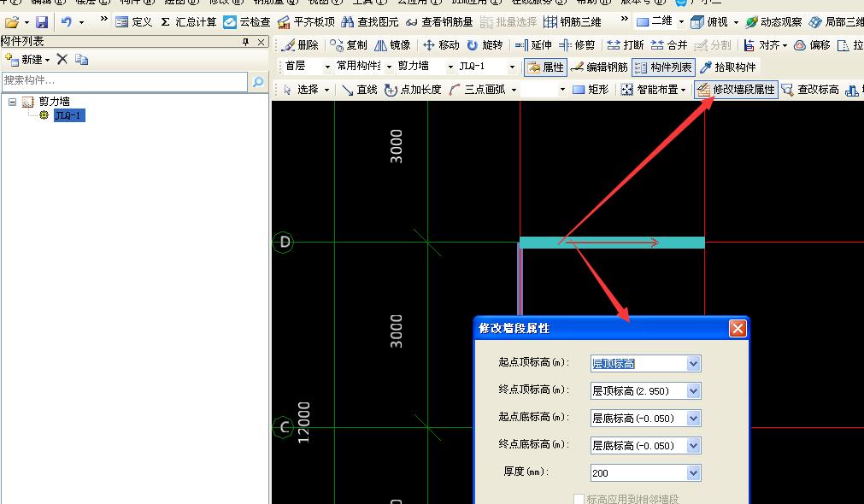864x504 pixels.
Task: Open 钢筋三维 rebar 3D view
Action: (573, 22)
